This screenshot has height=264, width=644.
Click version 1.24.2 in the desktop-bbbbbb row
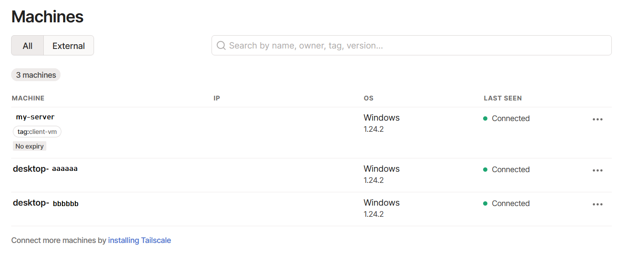tap(373, 214)
